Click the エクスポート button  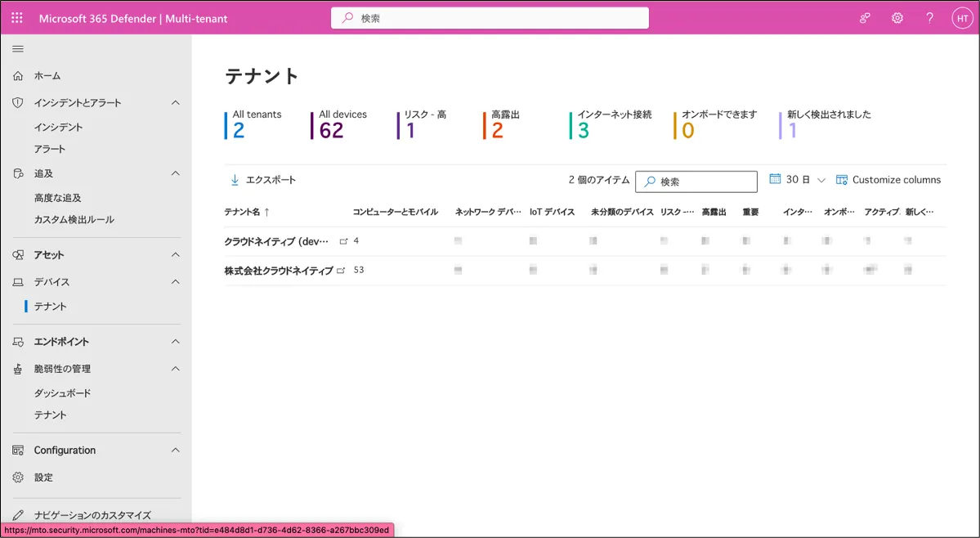pos(263,180)
